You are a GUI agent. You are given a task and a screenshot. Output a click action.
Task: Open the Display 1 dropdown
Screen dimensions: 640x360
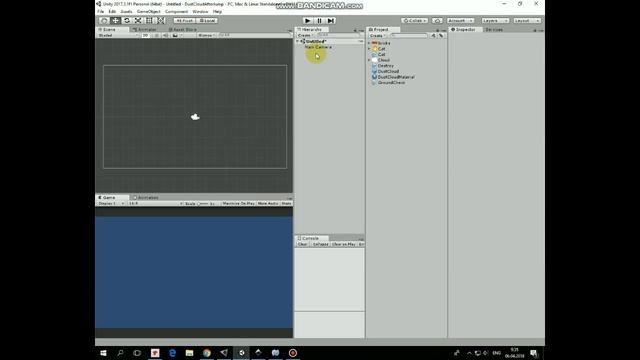click(x=111, y=203)
